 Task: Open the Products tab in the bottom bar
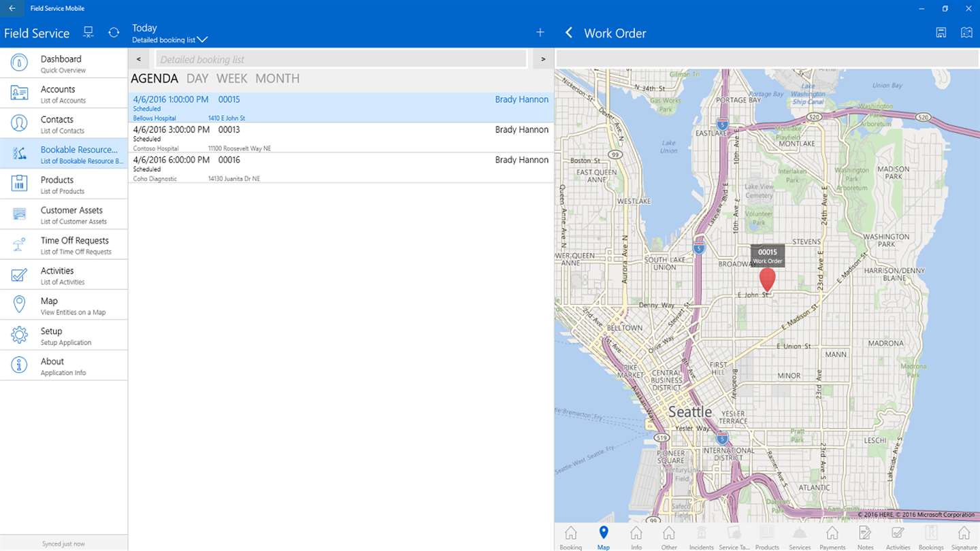coord(767,537)
